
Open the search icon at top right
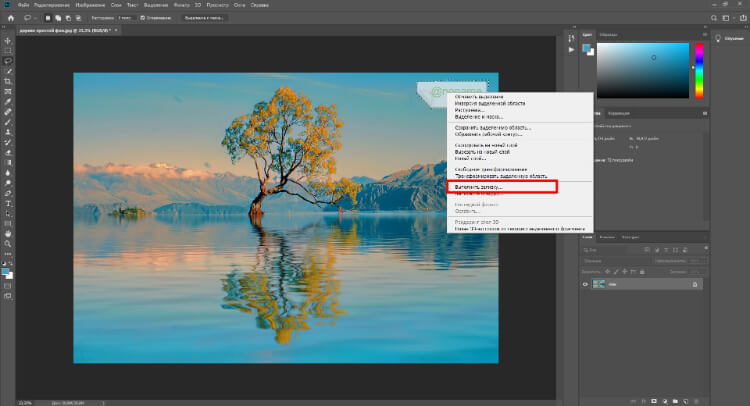[714, 18]
